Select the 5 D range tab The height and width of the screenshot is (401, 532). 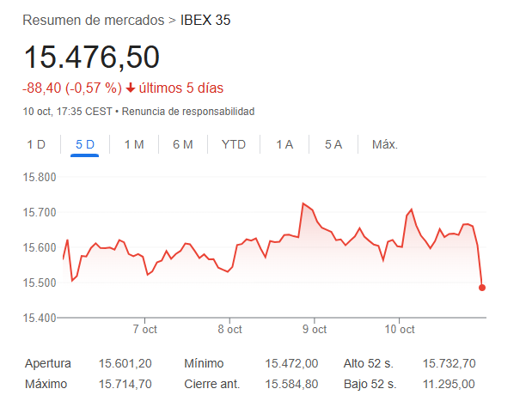[x=85, y=144]
